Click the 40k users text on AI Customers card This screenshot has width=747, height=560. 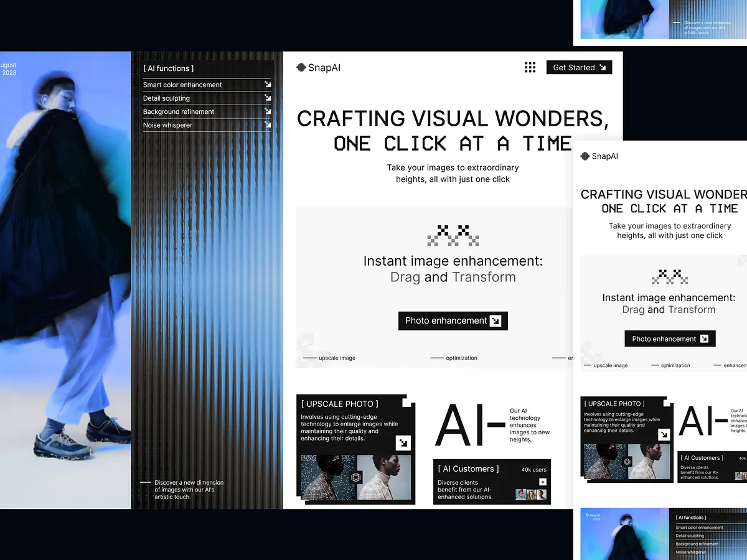click(x=534, y=469)
